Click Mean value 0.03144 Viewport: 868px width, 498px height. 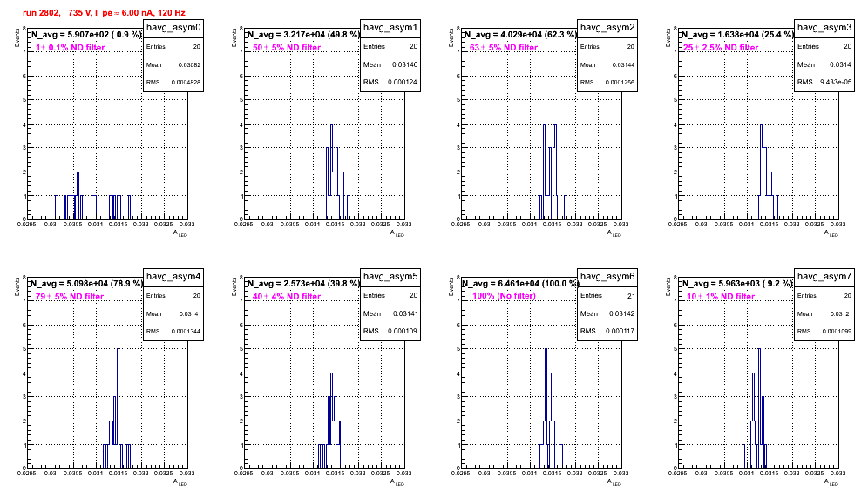pos(623,64)
